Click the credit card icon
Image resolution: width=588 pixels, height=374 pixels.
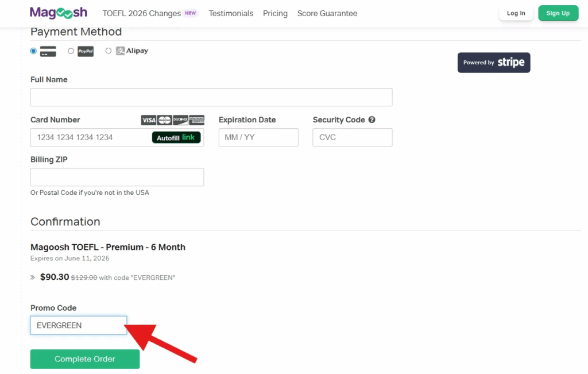click(47, 51)
